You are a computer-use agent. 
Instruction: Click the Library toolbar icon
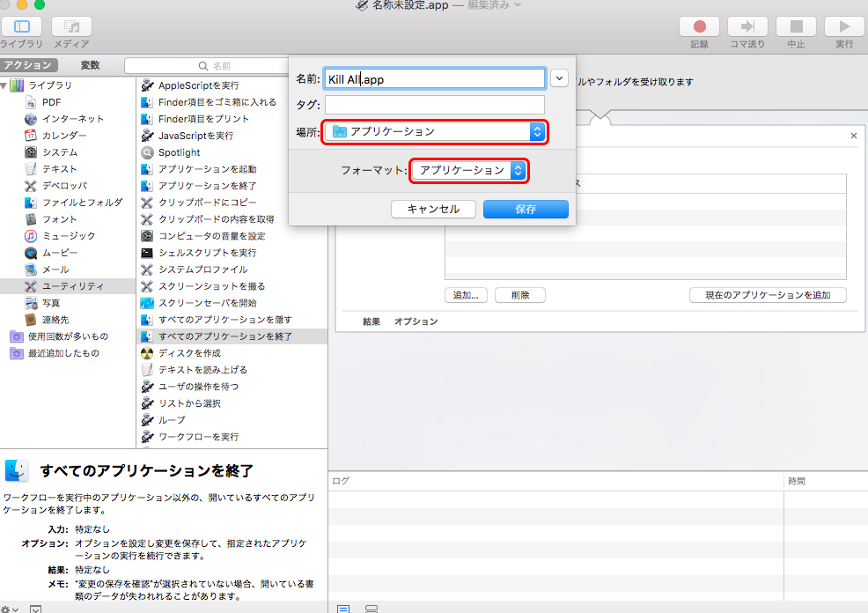(x=22, y=27)
